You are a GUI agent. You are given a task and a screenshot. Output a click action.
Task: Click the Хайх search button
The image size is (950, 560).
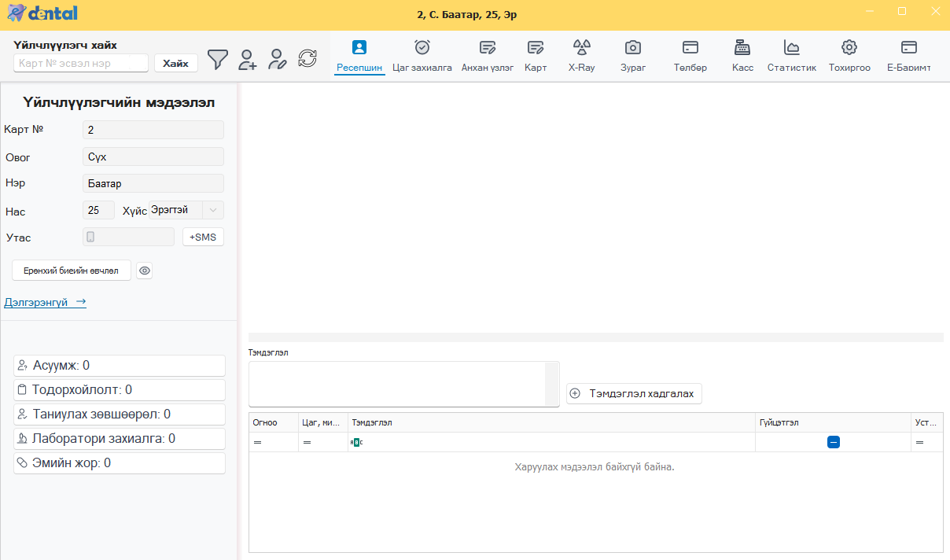(x=175, y=63)
